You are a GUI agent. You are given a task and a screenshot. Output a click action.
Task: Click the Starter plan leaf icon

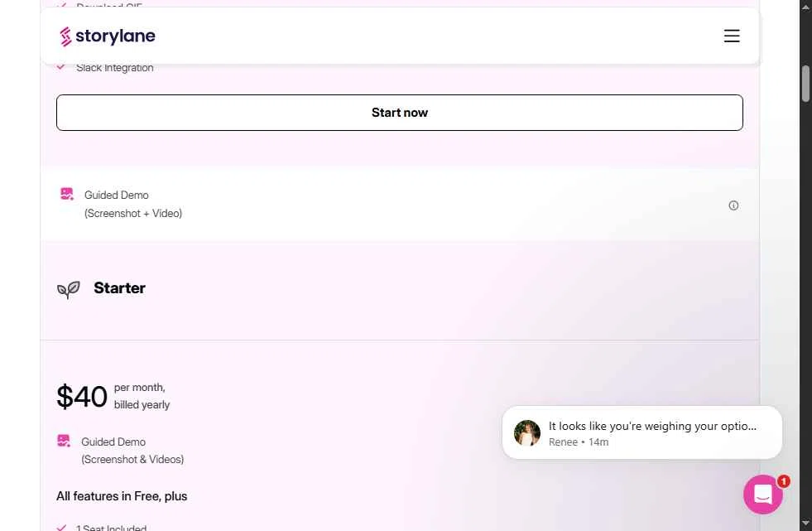point(69,290)
